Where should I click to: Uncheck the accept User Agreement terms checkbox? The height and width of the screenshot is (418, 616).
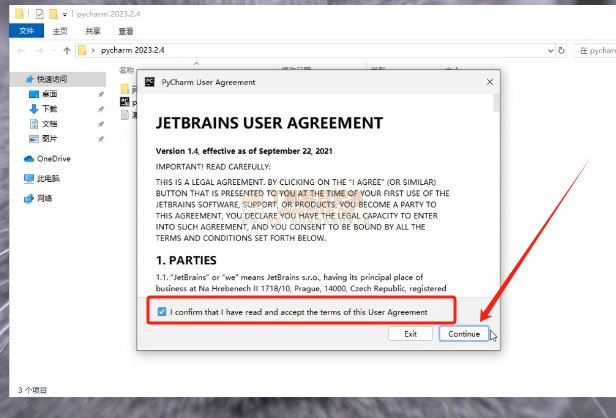point(161,312)
